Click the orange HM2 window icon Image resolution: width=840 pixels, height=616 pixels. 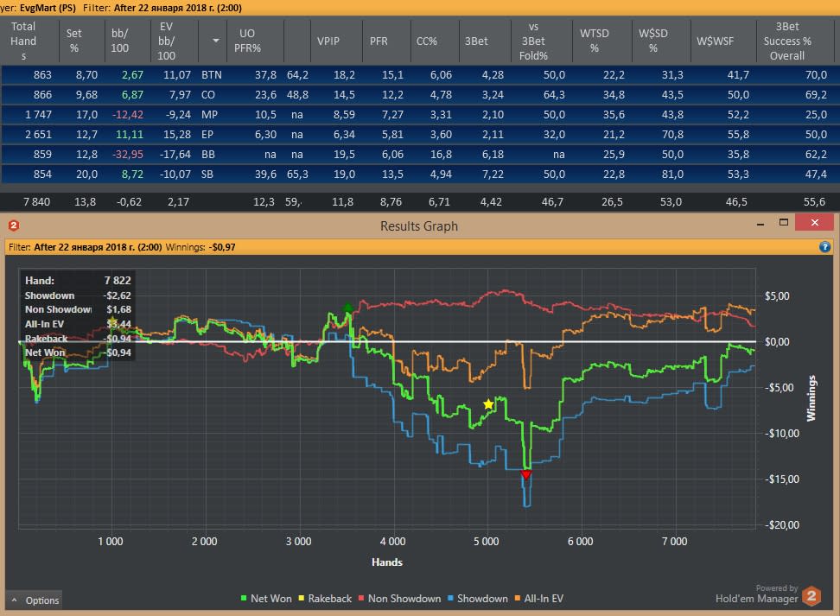[14, 225]
